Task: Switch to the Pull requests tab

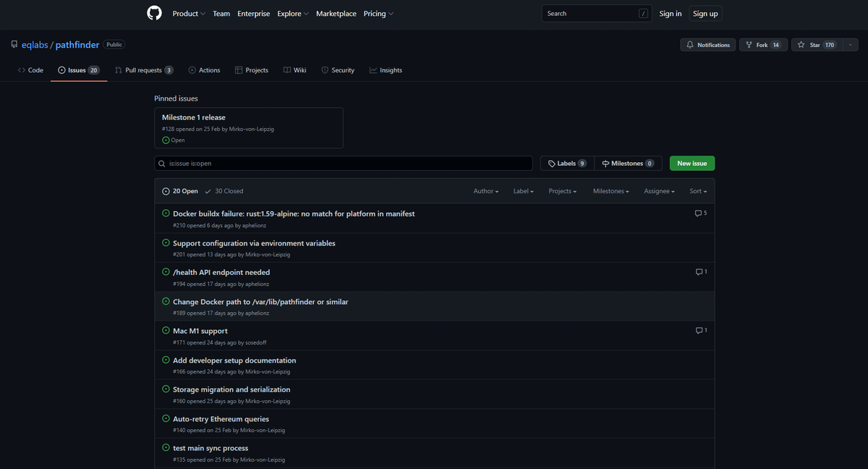Action: (143, 70)
